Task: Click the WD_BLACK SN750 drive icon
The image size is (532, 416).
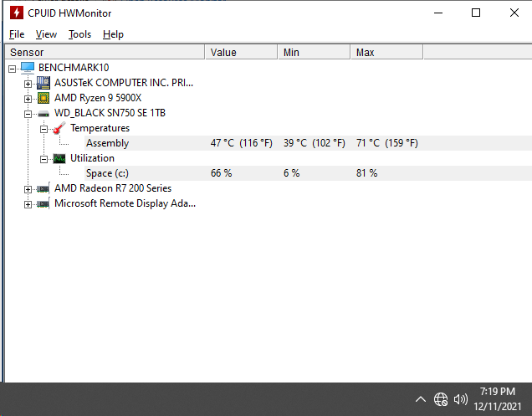Action: tap(43, 114)
